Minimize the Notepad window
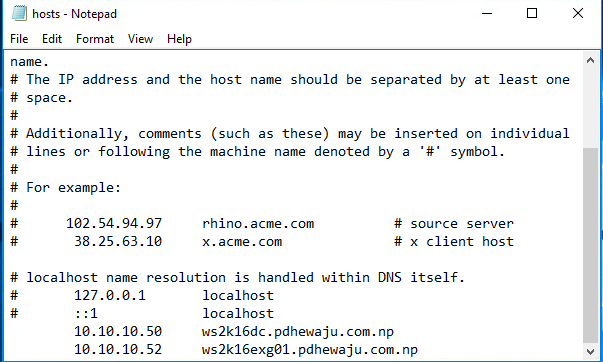 487,13
